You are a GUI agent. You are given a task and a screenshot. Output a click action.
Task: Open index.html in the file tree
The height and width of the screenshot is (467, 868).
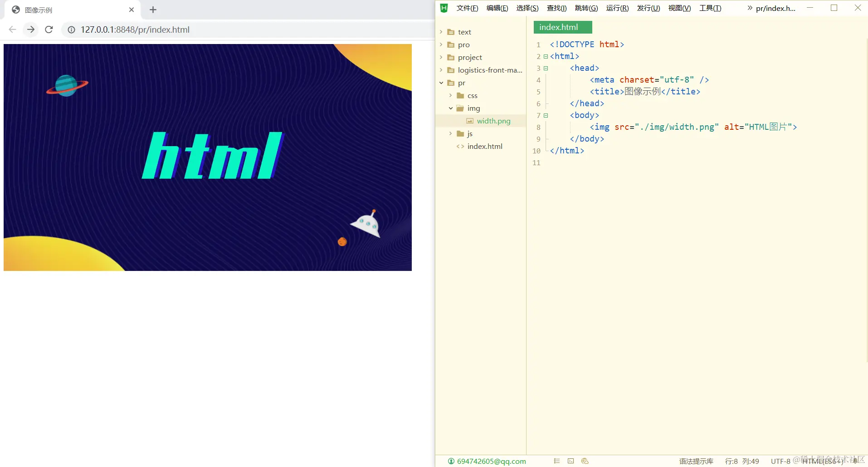tap(485, 146)
